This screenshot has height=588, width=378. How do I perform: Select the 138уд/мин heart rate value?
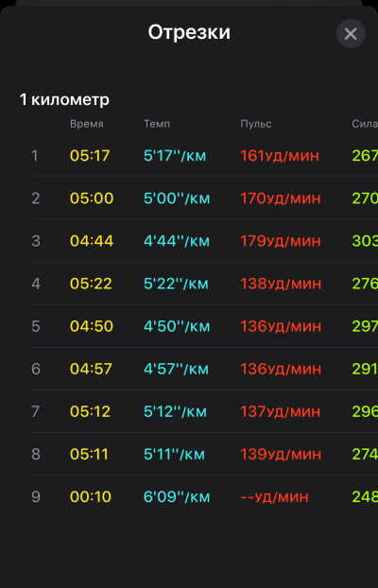pos(281,284)
